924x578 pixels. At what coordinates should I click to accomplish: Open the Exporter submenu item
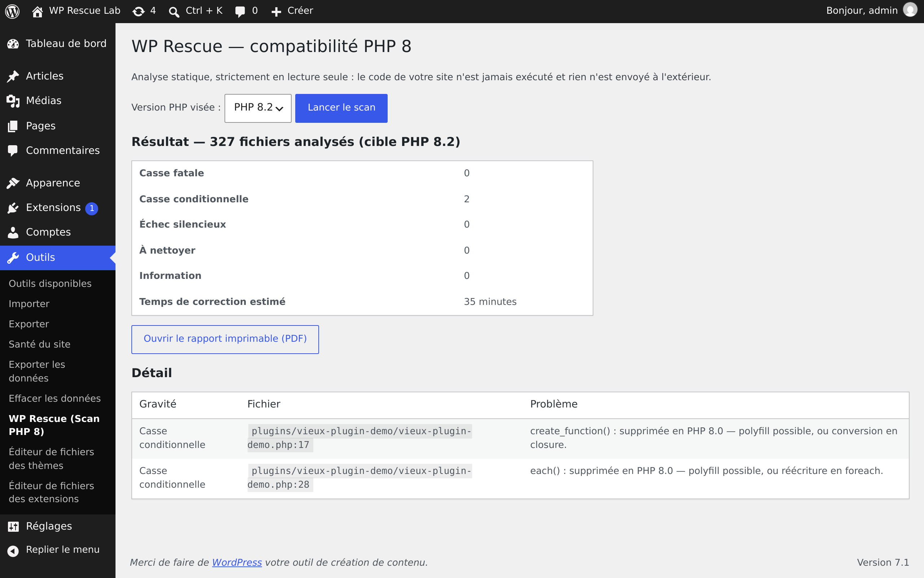coord(29,324)
